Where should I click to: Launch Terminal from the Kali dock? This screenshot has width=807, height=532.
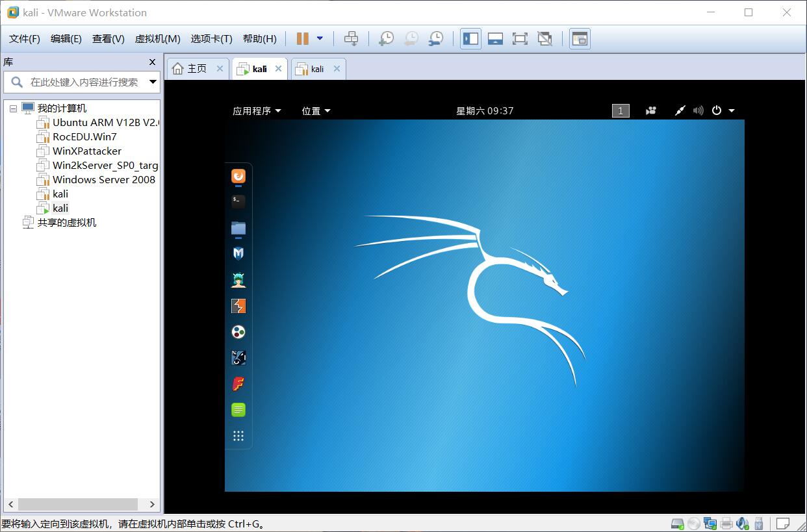click(238, 202)
